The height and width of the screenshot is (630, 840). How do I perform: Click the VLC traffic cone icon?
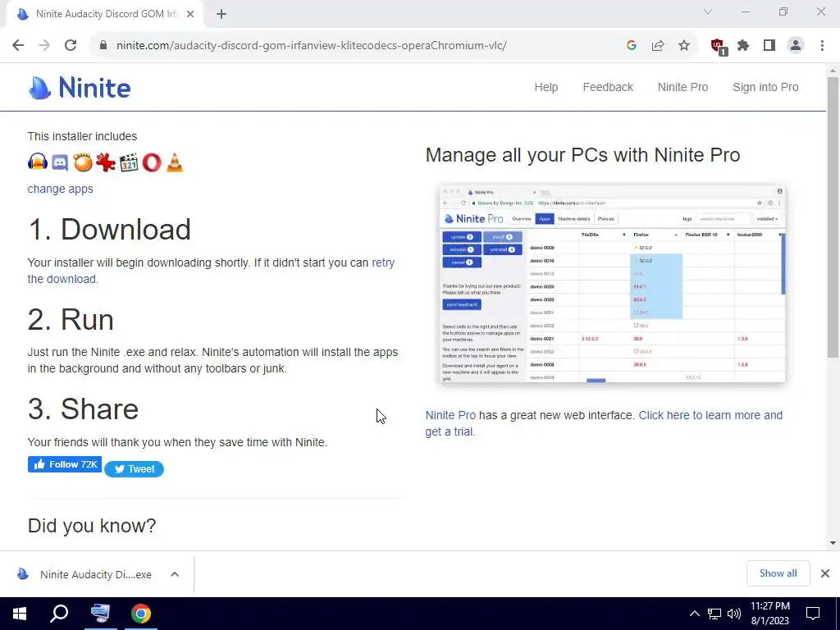pos(175,162)
